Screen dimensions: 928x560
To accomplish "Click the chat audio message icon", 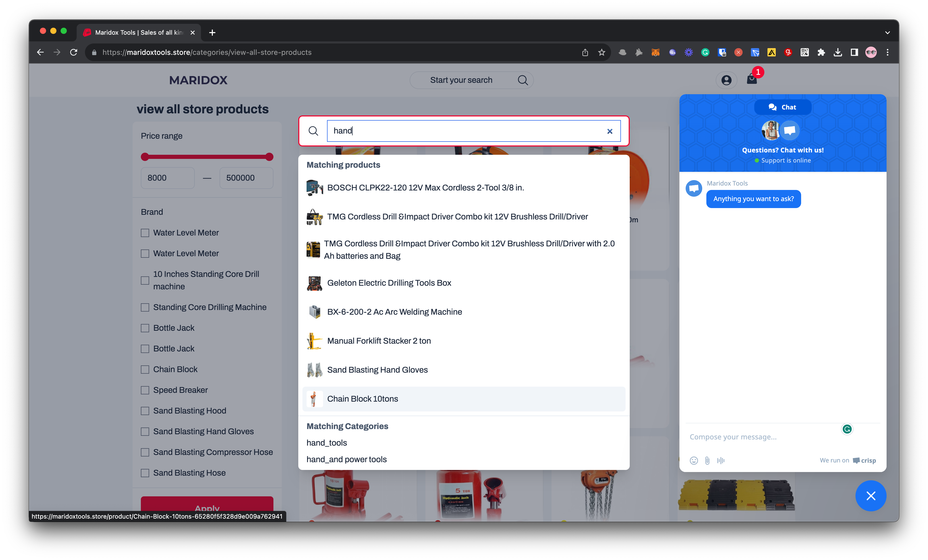I will [721, 460].
